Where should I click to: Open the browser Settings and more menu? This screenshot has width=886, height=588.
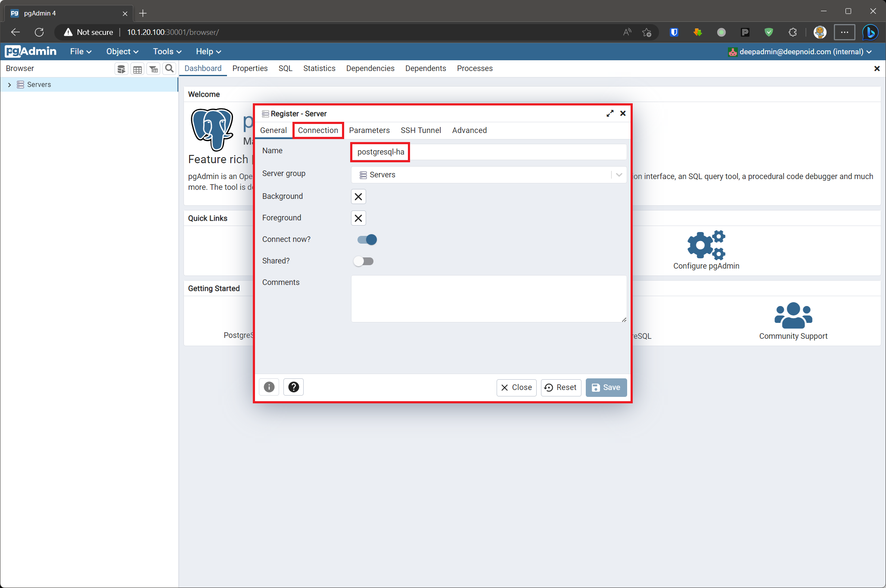click(x=844, y=32)
